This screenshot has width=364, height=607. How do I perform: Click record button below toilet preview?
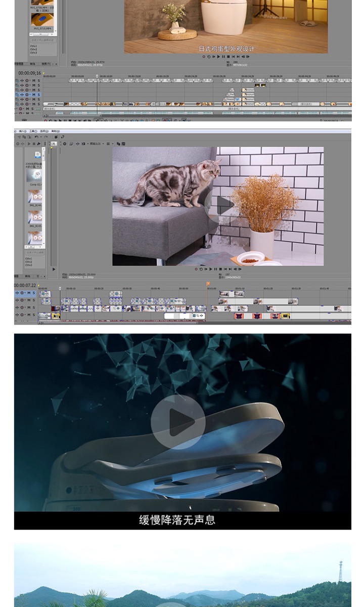pyautogui.click(x=204, y=57)
